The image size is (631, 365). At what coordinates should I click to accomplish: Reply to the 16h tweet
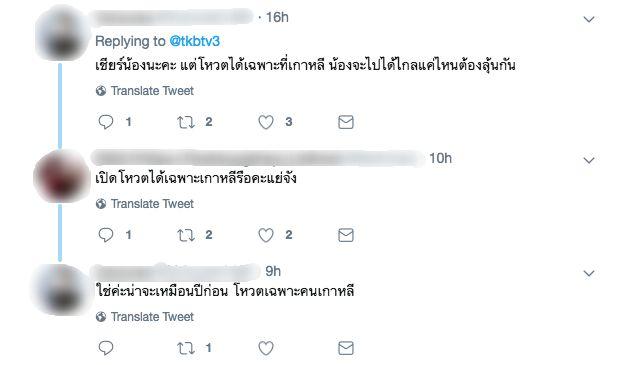pyautogui.click(x=106, y=122)
